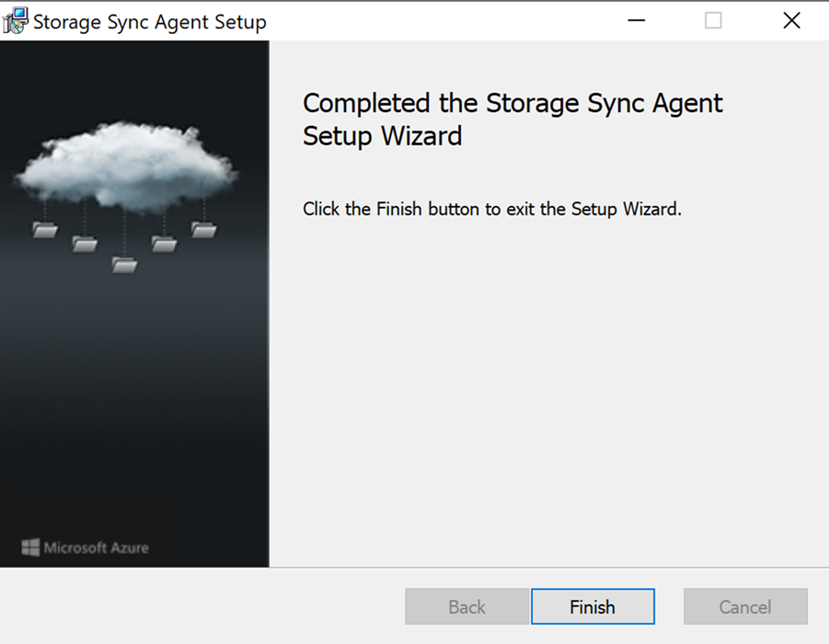Screen dimensions: 829x644
Task: Click the disabled maximize button
Action: [x=713, y=19]
